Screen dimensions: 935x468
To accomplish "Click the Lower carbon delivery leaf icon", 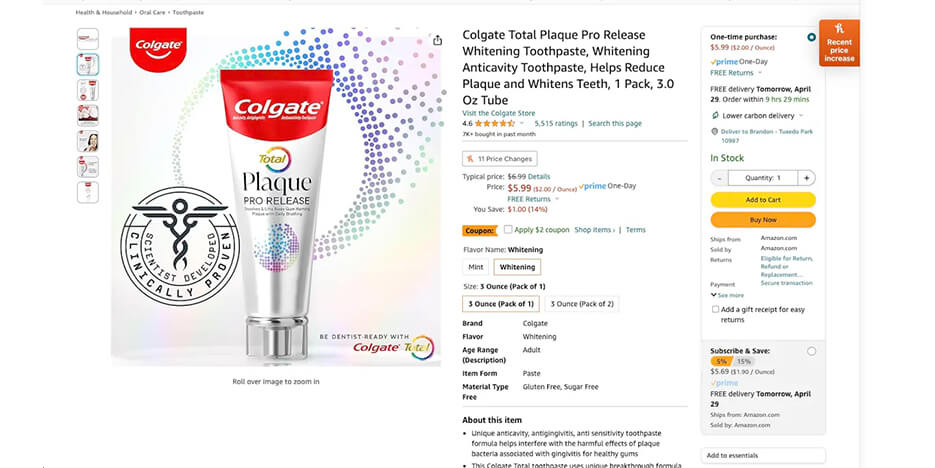I will click(x=715, y=116).
